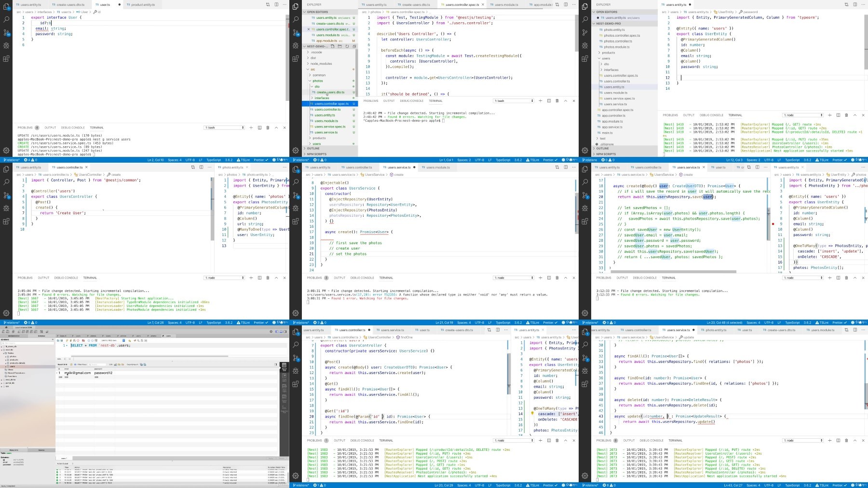Kill terminal via trash icon, users.controller.spec.ts frame
The image size is (868, 488).
[x=557, y=101]
